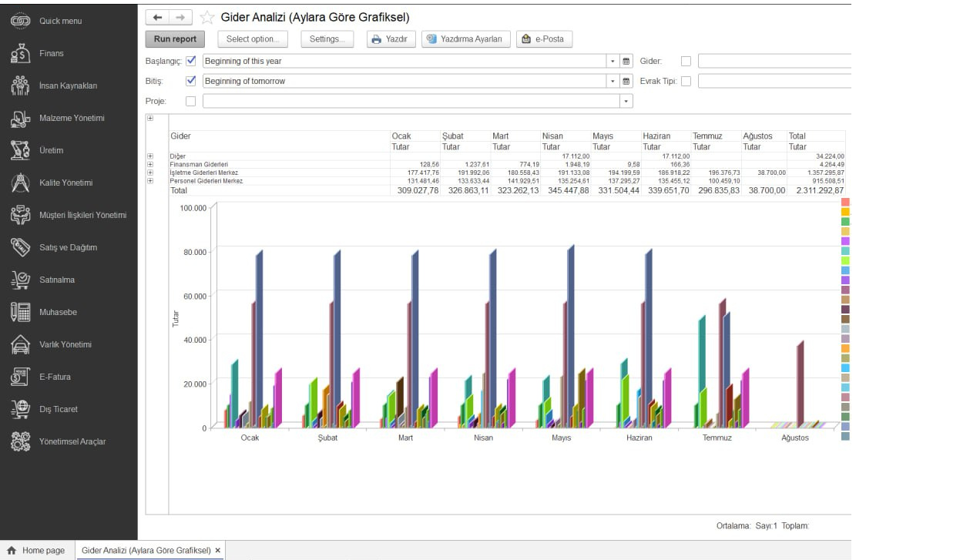Open İnsan Kaynakları module icon
Viewport: 970px width, 560px height.
pos(20,86)
